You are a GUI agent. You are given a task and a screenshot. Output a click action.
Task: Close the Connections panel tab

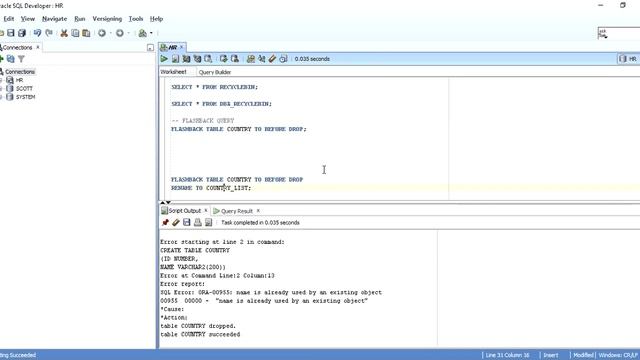point(38,47)
